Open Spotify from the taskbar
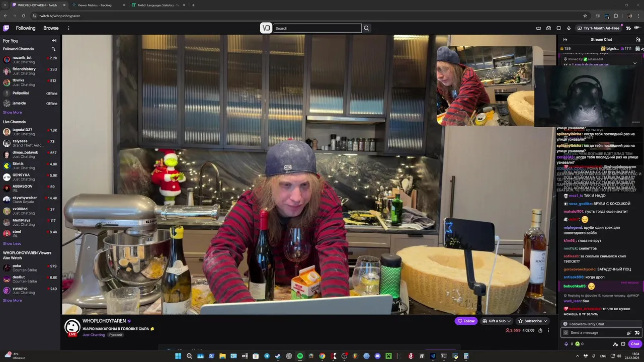The image size is (644, 362). coord(300,356)
